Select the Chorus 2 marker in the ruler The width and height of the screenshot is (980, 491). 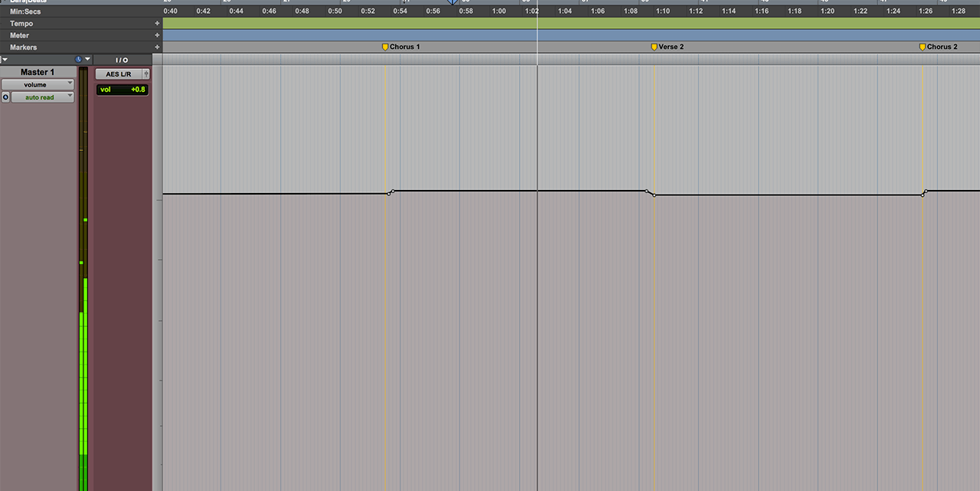pyautogui.click(x=923, y=47)
